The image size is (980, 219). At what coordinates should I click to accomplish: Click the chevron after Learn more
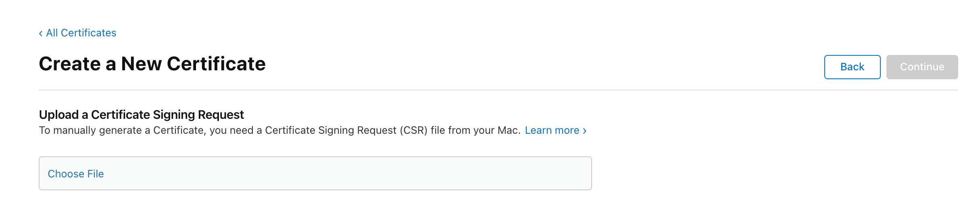(584, 131)
